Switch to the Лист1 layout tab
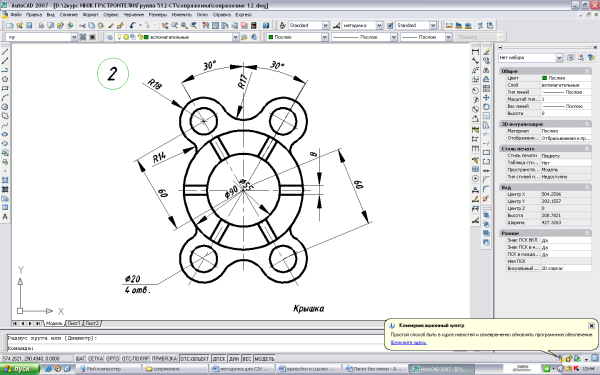Viewport: 600px width, 375px height. pos(74,323)
